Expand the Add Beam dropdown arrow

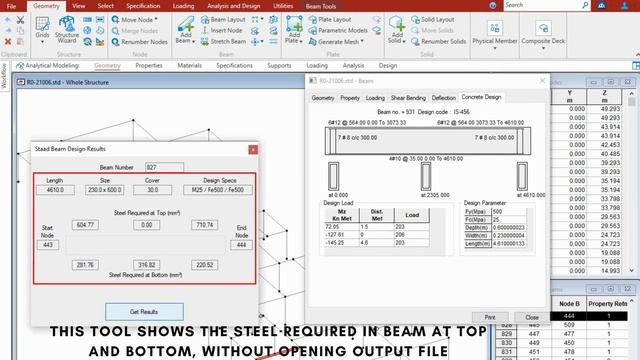pos(193,42)
